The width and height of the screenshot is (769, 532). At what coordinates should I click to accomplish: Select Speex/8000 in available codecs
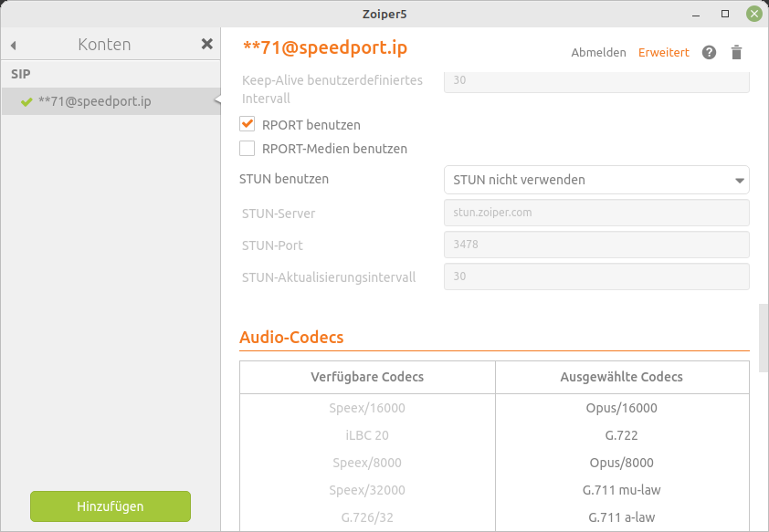coord(367,463)
